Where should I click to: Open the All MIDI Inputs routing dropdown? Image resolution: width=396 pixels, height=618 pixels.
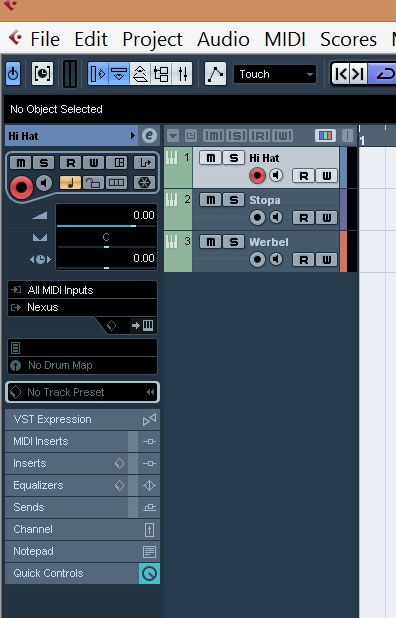(x=82, y=290)
